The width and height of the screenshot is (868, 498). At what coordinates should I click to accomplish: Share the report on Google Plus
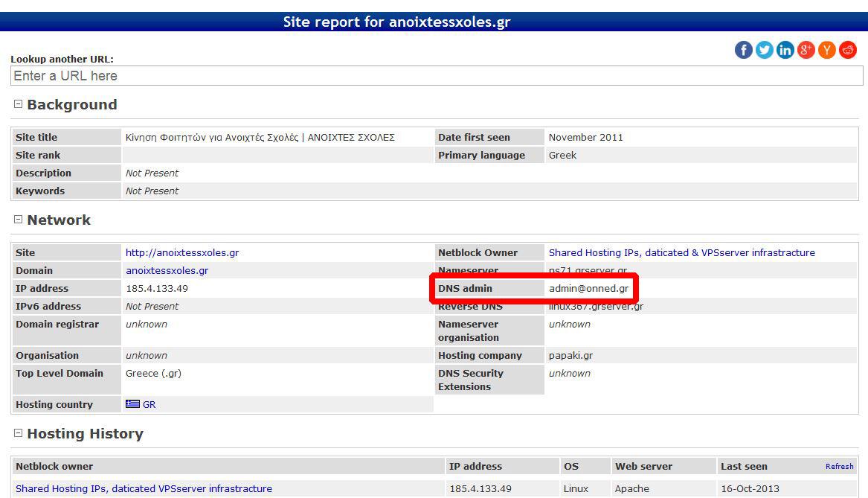click(806, 50)
